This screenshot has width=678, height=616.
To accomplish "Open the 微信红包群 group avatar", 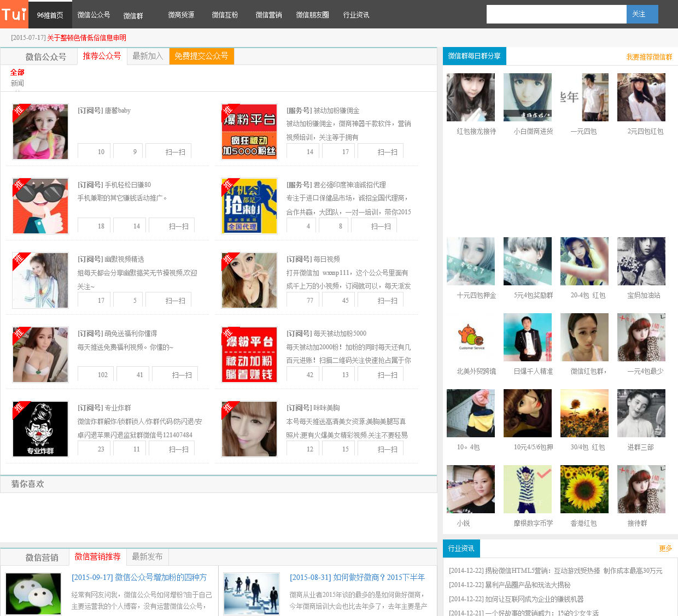I will pyautogui.click(x=585, y=337).
